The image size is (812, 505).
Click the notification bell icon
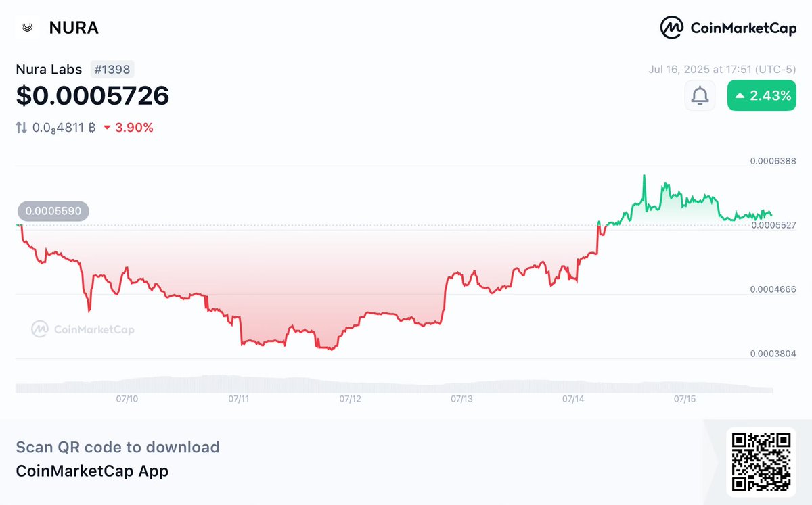pyautogui.click(x=700, y=96)
